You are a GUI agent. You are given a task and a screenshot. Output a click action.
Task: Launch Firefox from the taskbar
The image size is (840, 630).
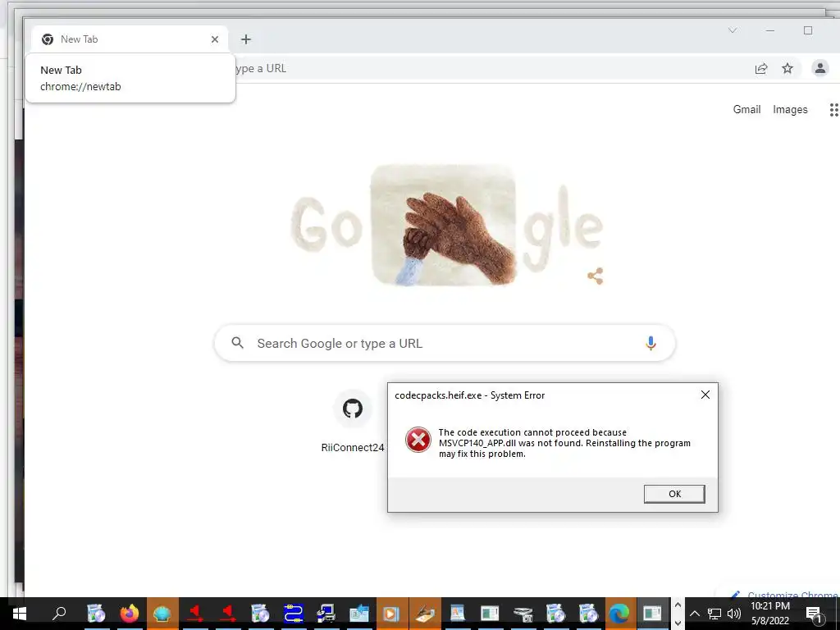tap(129, 614)
